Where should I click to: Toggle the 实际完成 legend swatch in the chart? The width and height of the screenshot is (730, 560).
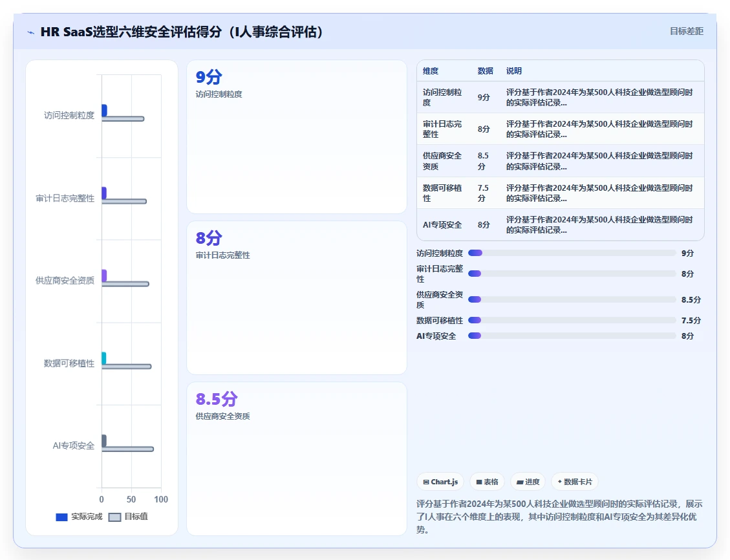tap(61, 517)
